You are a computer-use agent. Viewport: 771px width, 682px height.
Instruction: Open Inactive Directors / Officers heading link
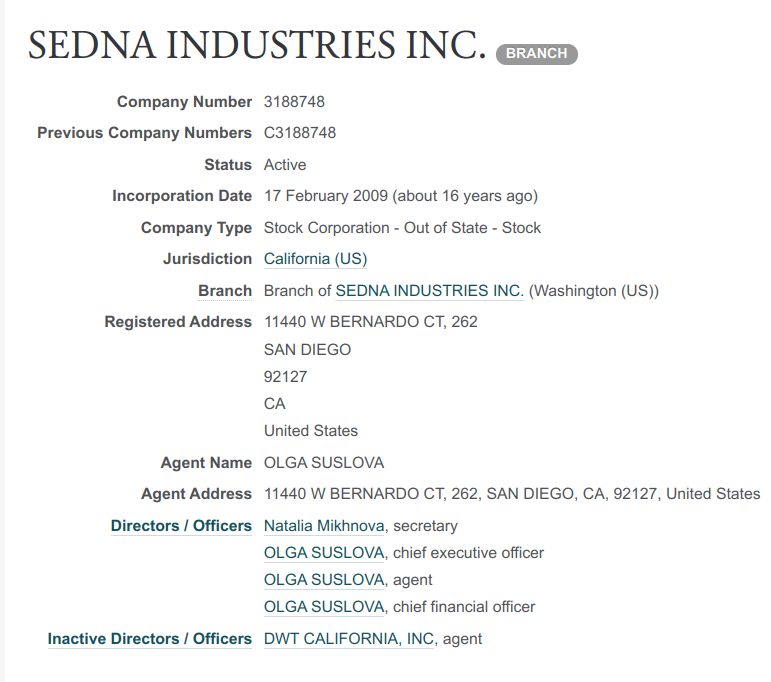pyautogui.click(x=149, y=639)
